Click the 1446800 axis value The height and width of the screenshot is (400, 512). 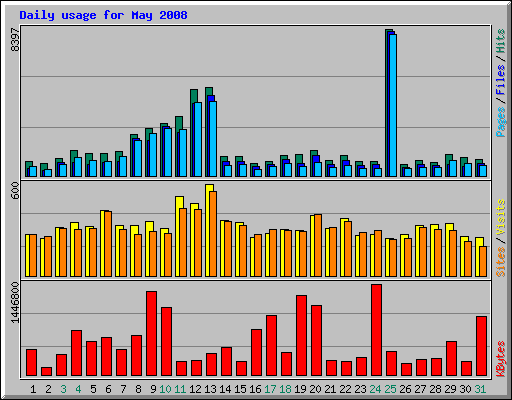click(x=15, y=302)
